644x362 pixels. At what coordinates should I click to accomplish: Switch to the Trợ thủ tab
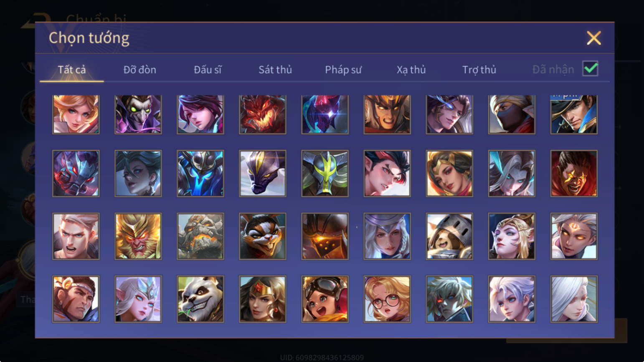(x=479, y=70)
